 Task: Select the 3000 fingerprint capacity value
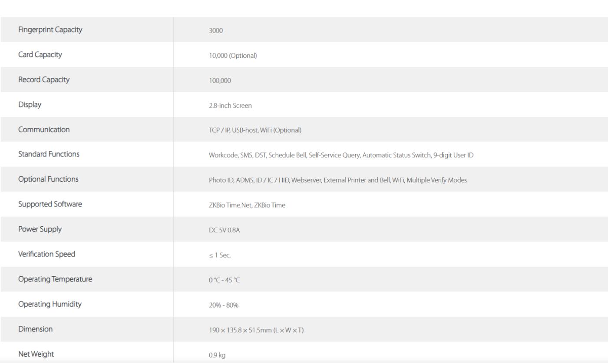[216, 30]
